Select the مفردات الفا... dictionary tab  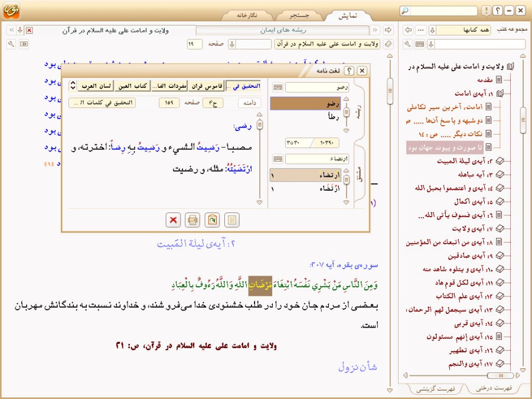pyautogui.click(x=169, y=86)
